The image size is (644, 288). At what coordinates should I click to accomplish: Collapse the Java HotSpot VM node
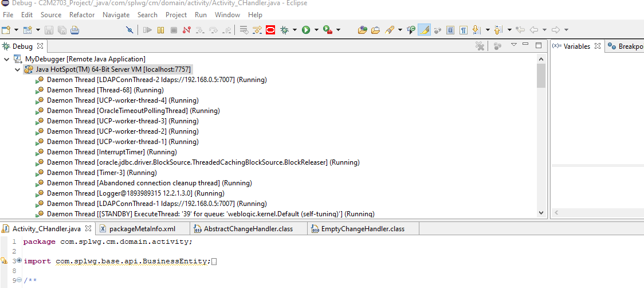[x=17, y=69]
